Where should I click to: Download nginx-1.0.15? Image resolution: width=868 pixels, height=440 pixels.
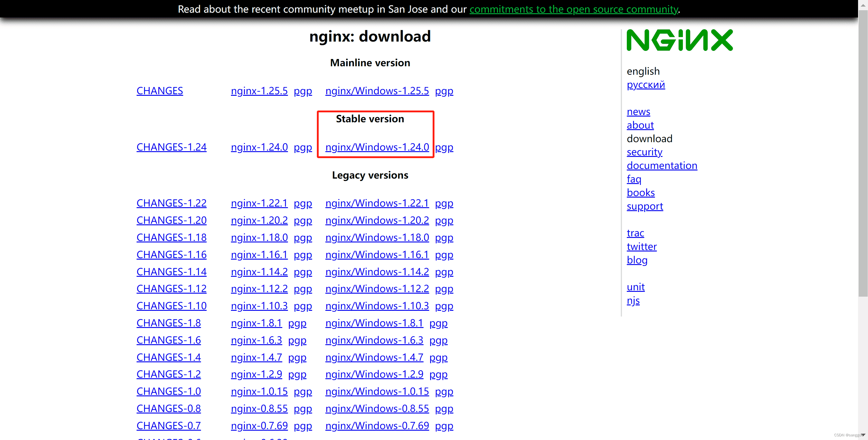(x=259, y=391)
